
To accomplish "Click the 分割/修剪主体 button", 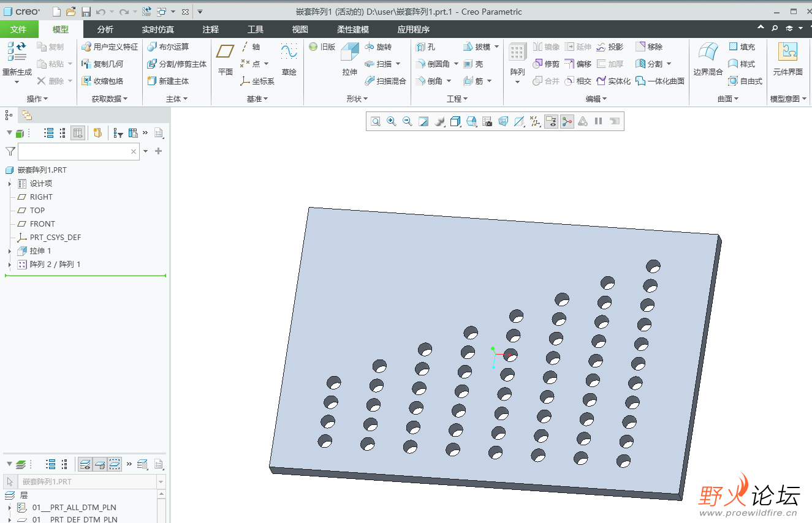I will click(177, 64).
